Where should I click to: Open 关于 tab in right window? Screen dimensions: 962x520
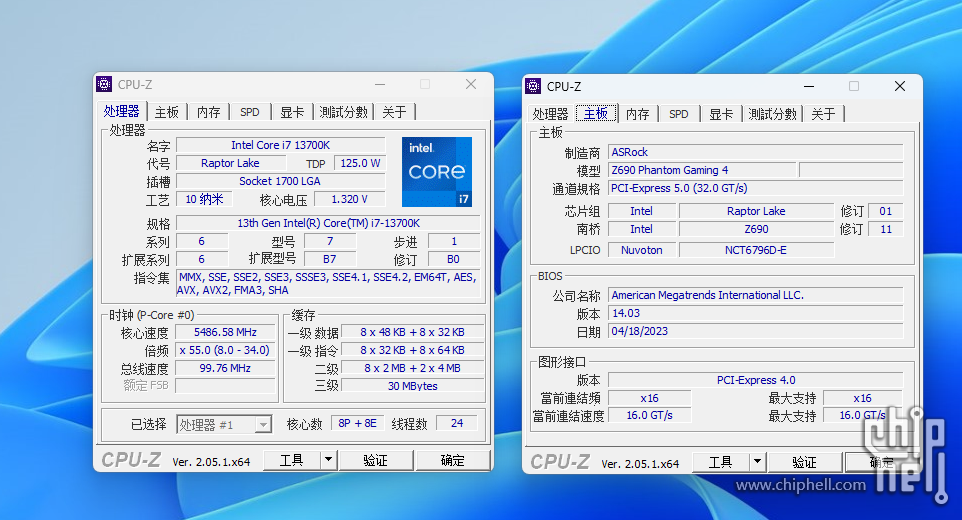coord(824,114)
